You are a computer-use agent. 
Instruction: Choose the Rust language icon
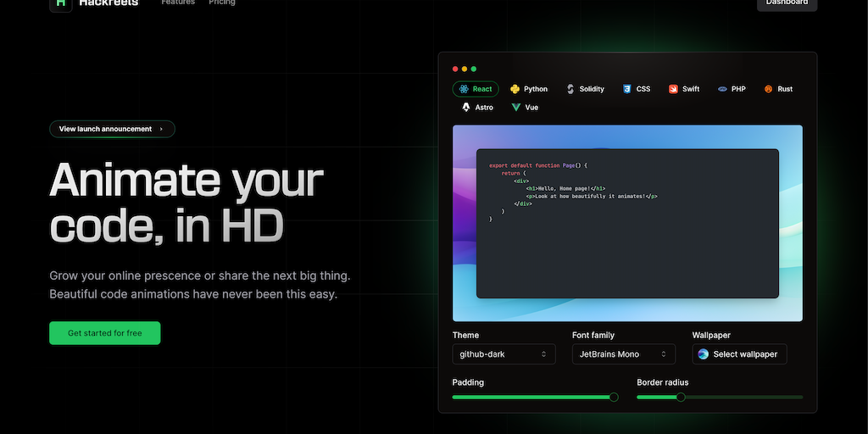tap(768, 89)
